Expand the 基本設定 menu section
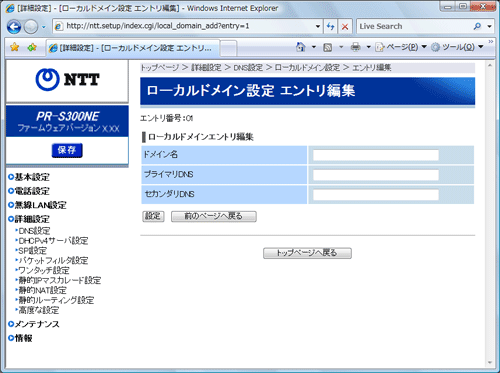500x373 pixels. coord(29,177)
